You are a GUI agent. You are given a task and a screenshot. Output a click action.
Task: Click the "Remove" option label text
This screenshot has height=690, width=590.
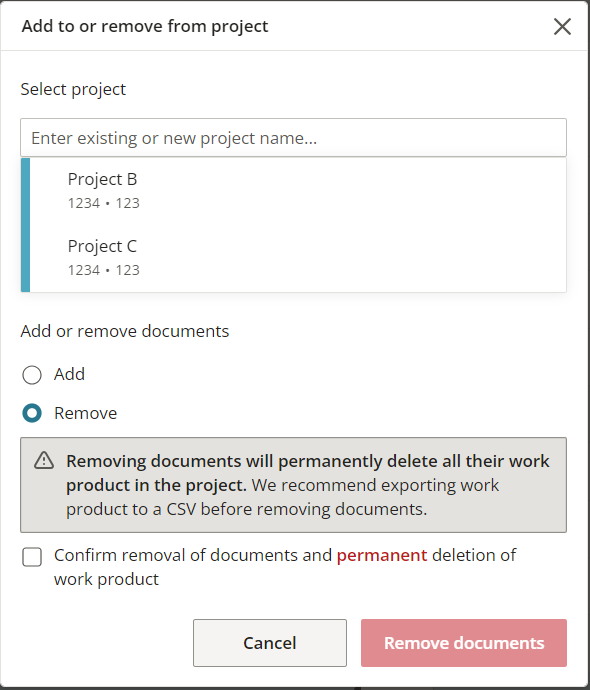pyautogui.click(x=86, y=413)
